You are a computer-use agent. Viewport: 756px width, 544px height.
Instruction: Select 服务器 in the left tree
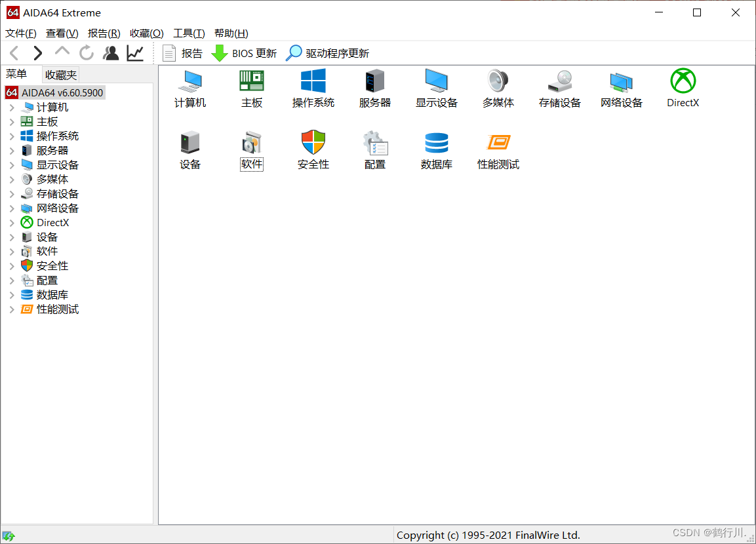[45, 150]
